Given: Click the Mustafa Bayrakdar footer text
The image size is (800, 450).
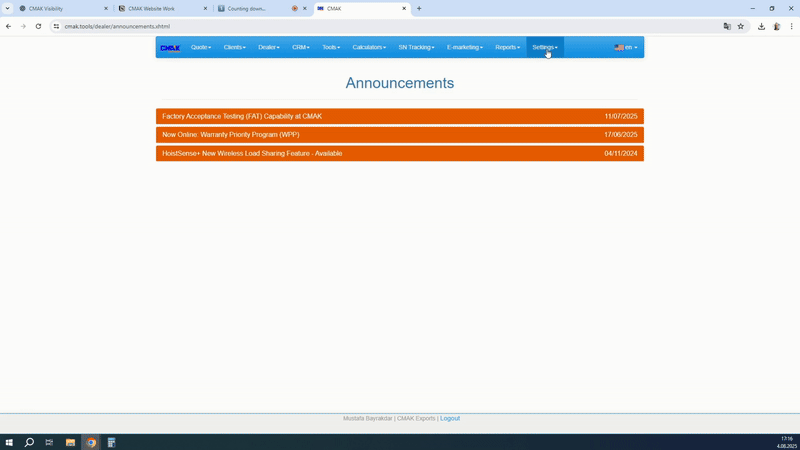Looking at the screenshot, I should (x=367, y=418).
